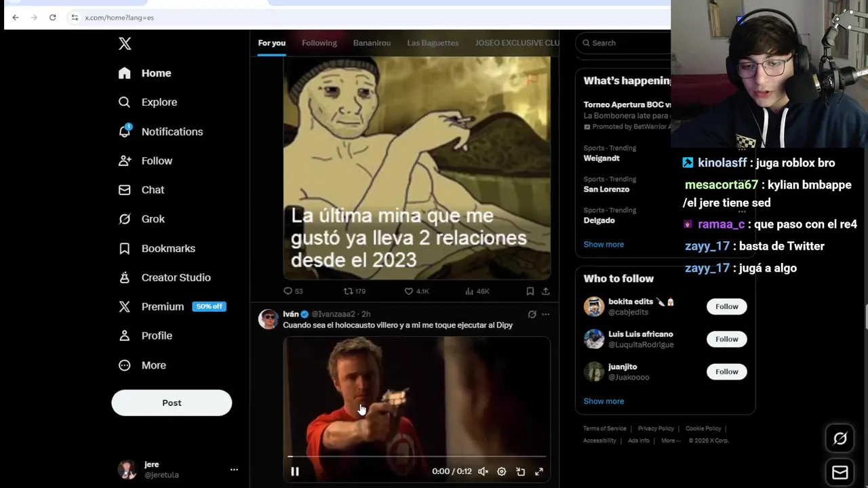Open Creator Studio
868x488 pixels.
164,277
